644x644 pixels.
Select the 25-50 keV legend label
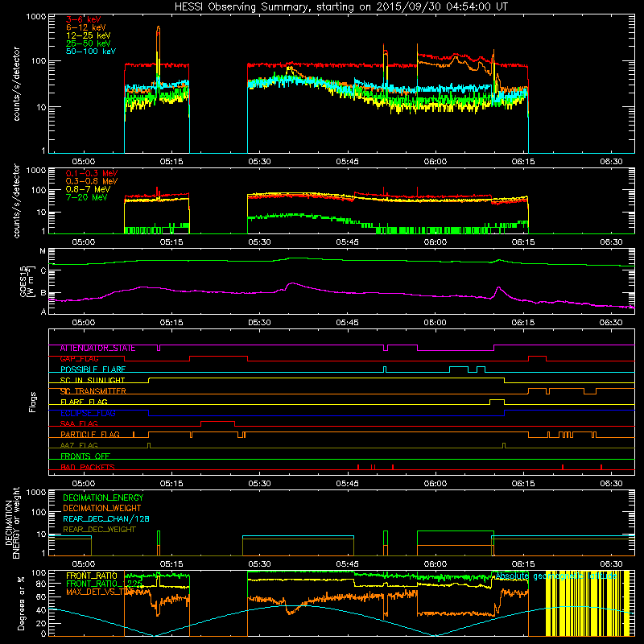89,43
